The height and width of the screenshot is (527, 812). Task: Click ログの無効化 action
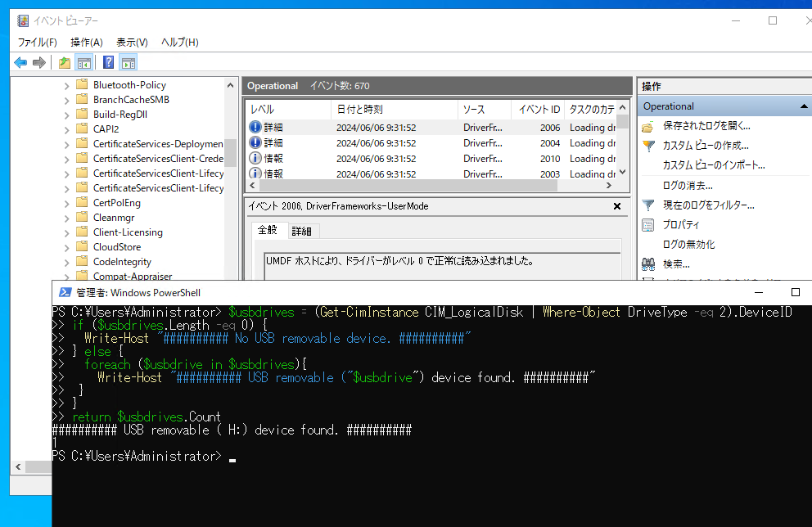pyautogui.click(x=688, y=245)
